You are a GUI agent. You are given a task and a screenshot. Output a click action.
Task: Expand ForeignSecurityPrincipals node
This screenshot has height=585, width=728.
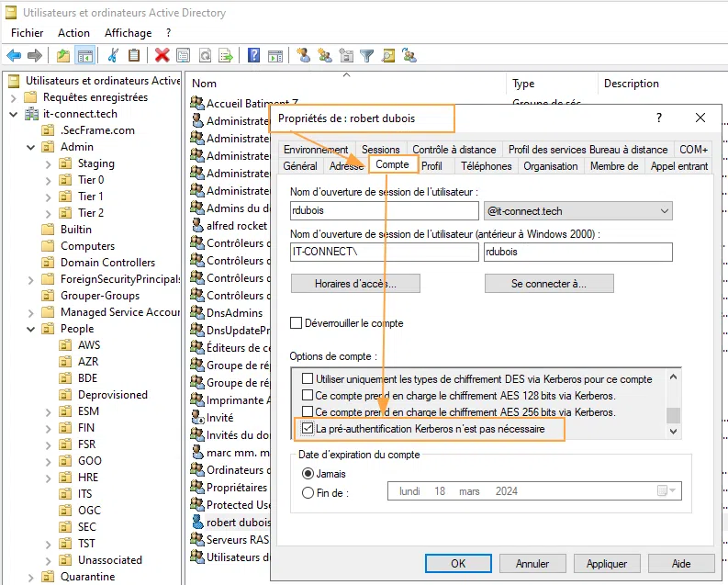[30, 280]
